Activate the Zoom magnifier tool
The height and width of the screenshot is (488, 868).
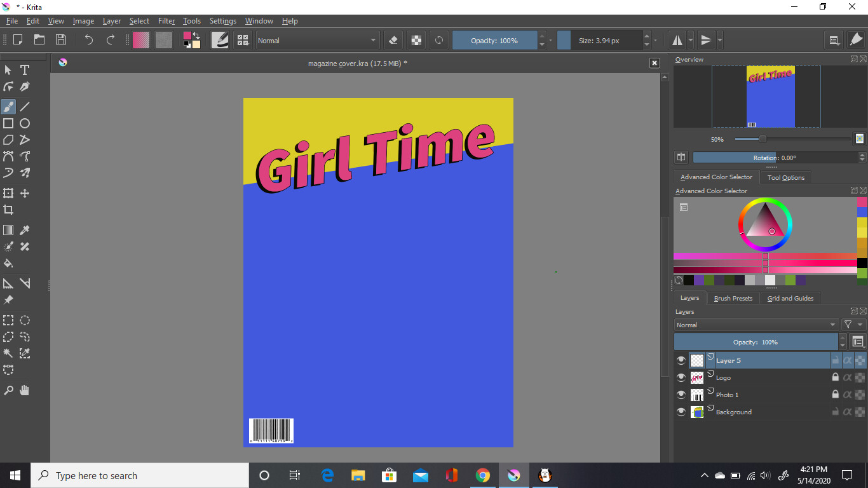[8, 390]
